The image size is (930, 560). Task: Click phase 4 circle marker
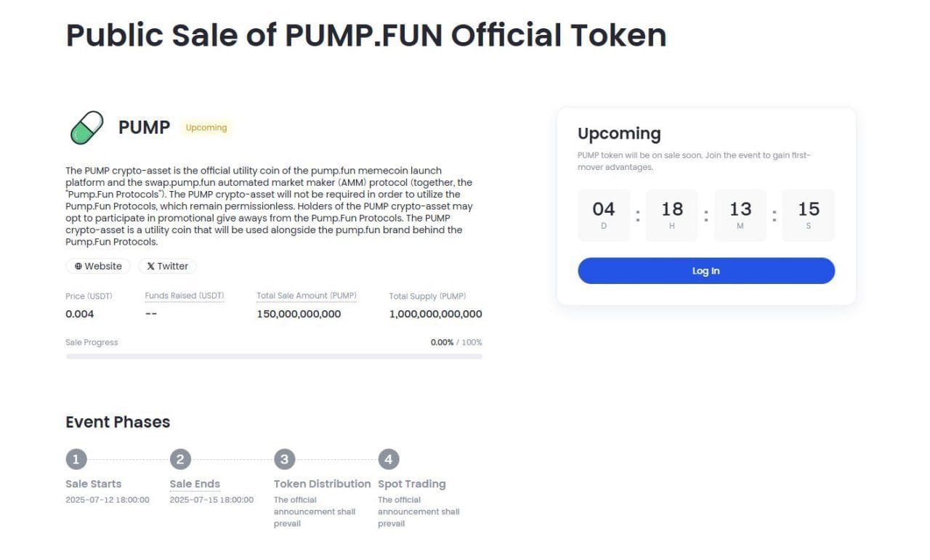pyautogui.click(x=389, y=458)
